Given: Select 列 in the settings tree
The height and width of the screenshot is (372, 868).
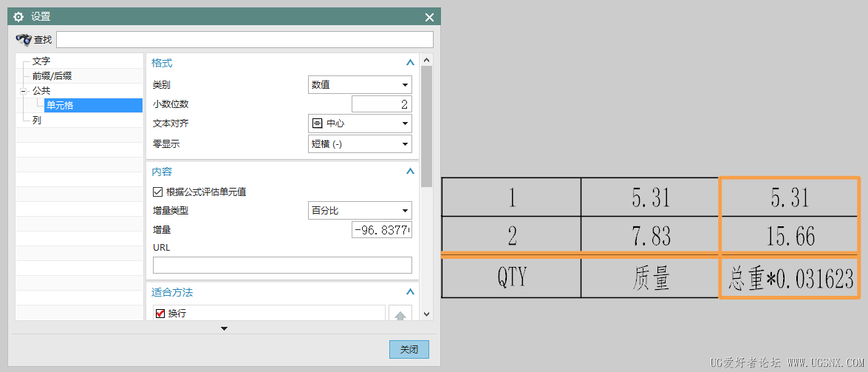Looking at the screenshot, I should (x=36, y=120).
